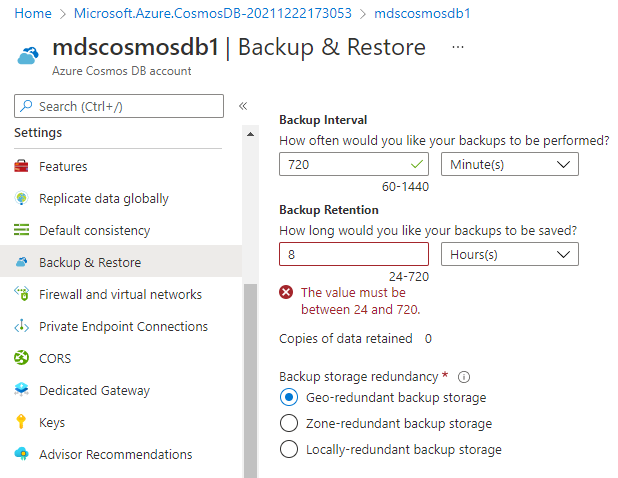This screenshot has width=618, height=478.
Task: Click the Firewall and virtual networks icon
Action: click(x=21, y=294)
